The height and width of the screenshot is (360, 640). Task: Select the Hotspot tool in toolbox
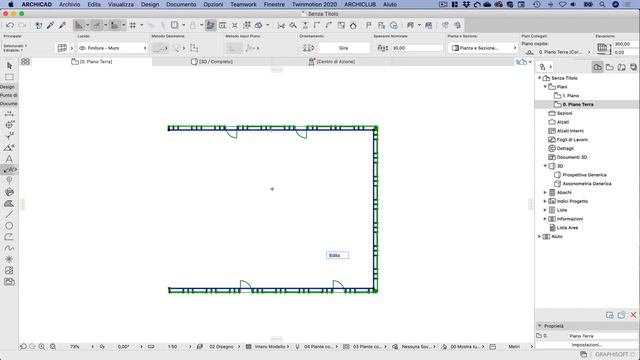pyautogui.click(x=9, y=259)
